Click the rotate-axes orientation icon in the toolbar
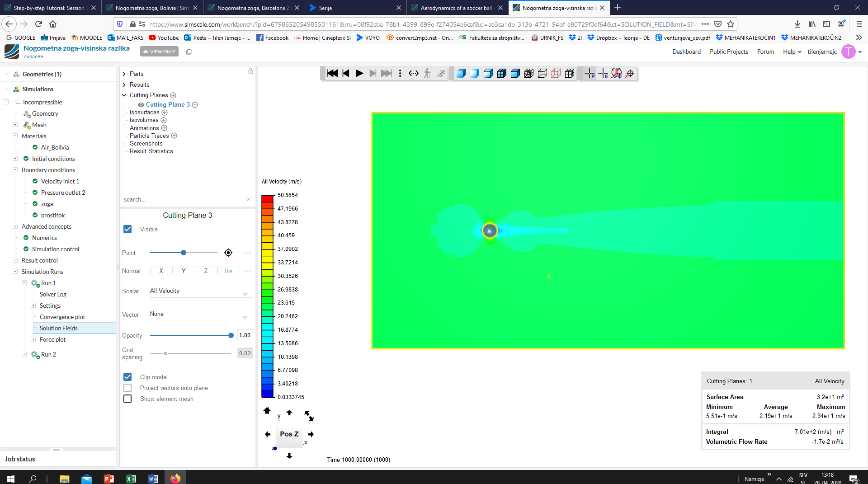The image size is (868, 484). [x=616, y=74]
